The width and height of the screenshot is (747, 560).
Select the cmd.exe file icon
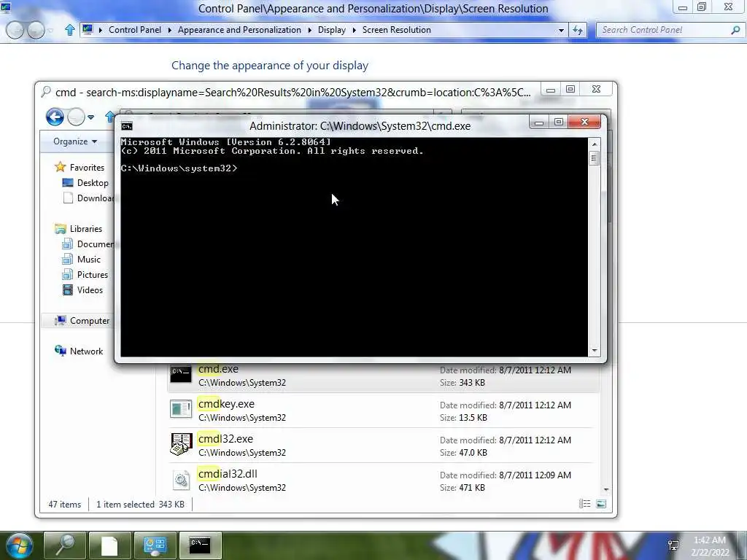pyautogui.click(x=181, y=374)
